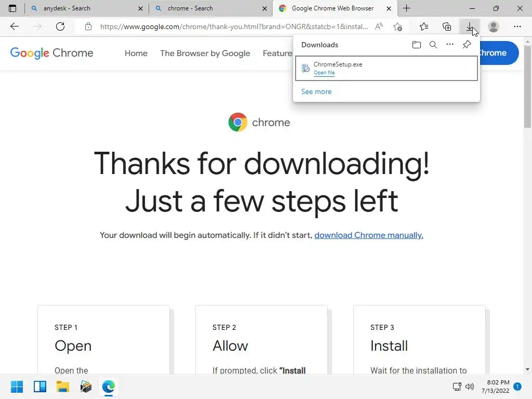The height and width of the screenshot is (399, 532).
Task: Open the profile avatar icon
Action: click(494, 26)
